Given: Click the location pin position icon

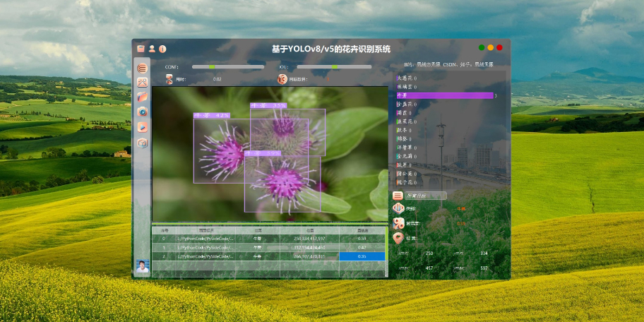Looking at the screenshot, I should (398, 238).
